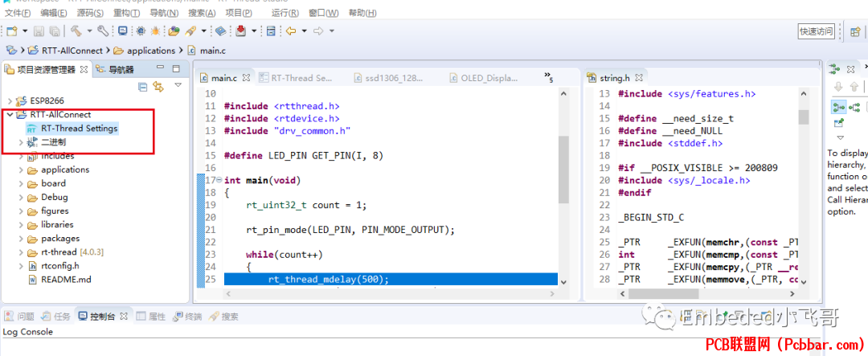Click the flashlight search icon
The width and height of the screenshot is (868, 356).
point(191,31)
